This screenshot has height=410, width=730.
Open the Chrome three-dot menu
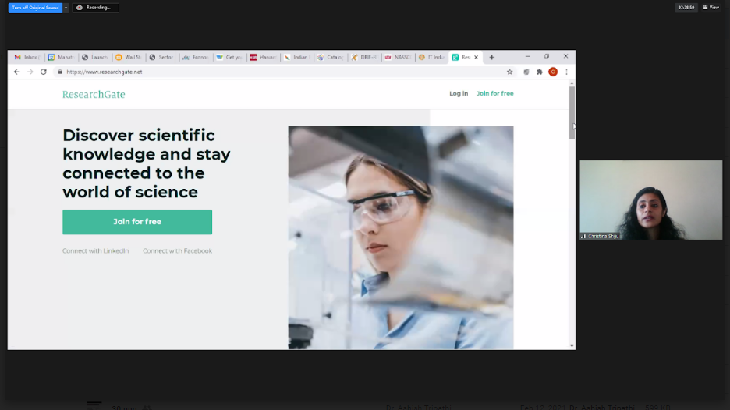[x=567, y=72]
